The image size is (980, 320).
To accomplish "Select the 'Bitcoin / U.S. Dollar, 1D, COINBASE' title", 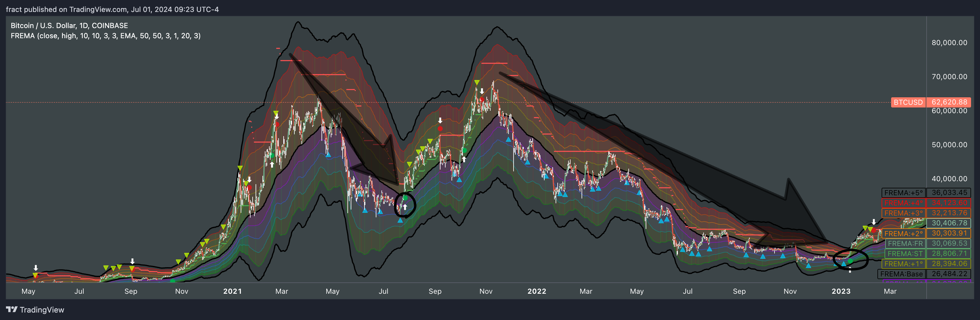I will [x=69, y=26].
